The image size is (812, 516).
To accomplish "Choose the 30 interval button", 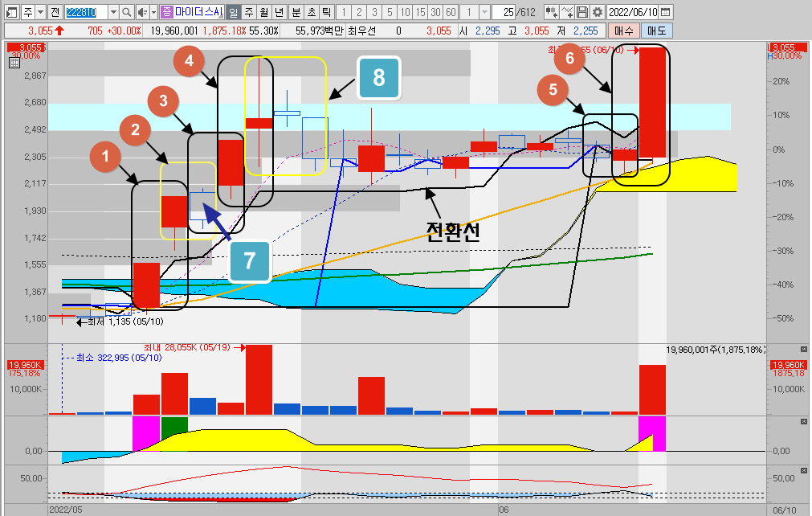I will (435, 12).
